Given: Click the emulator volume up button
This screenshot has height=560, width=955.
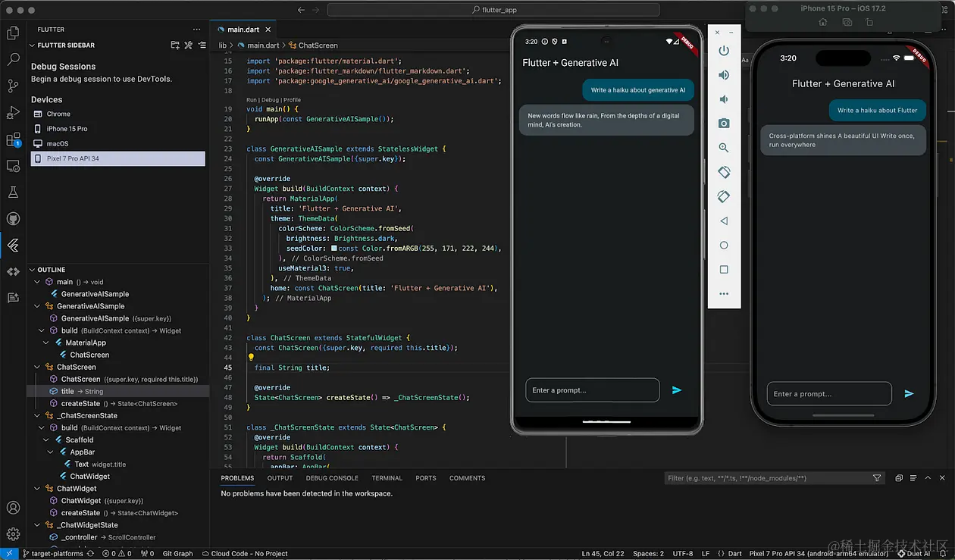Looking at the screenshot, I should (724, 75).
